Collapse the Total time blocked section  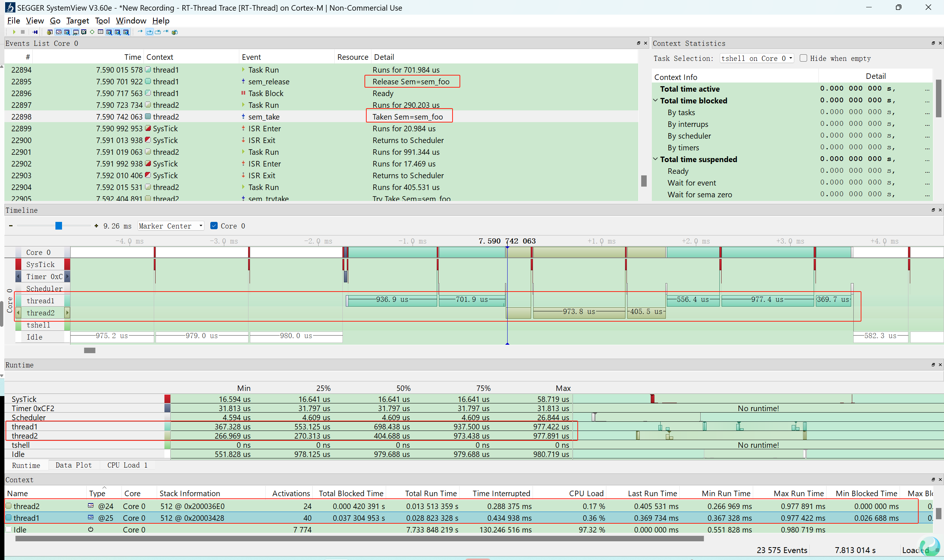[656, 100]
